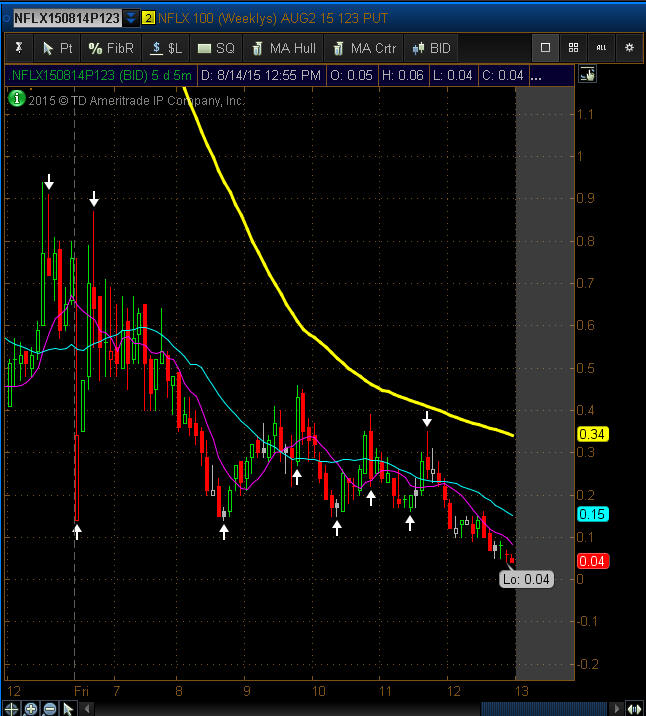Click the NFLX150814P123 symbol input field
The image size is (646, 716).
[65, 18]
